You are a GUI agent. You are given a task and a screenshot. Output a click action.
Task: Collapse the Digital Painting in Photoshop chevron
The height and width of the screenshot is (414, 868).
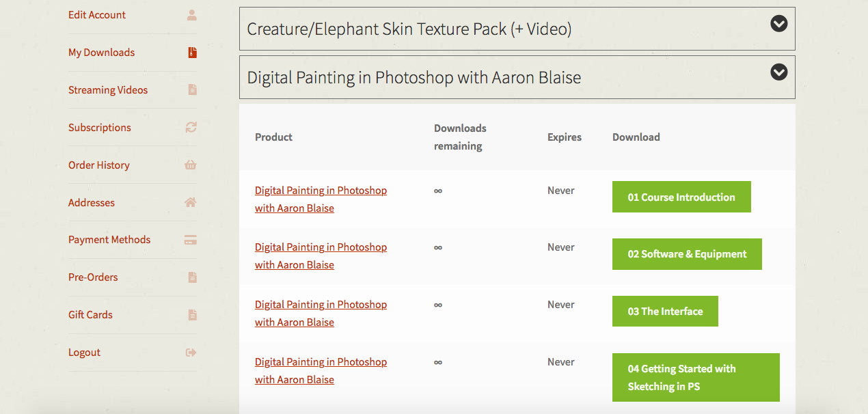click(778, 72)
